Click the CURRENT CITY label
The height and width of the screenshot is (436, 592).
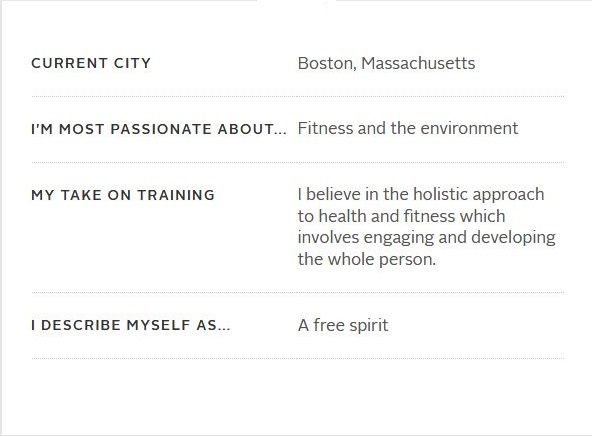pyautogui.click(x=91, y=63)
